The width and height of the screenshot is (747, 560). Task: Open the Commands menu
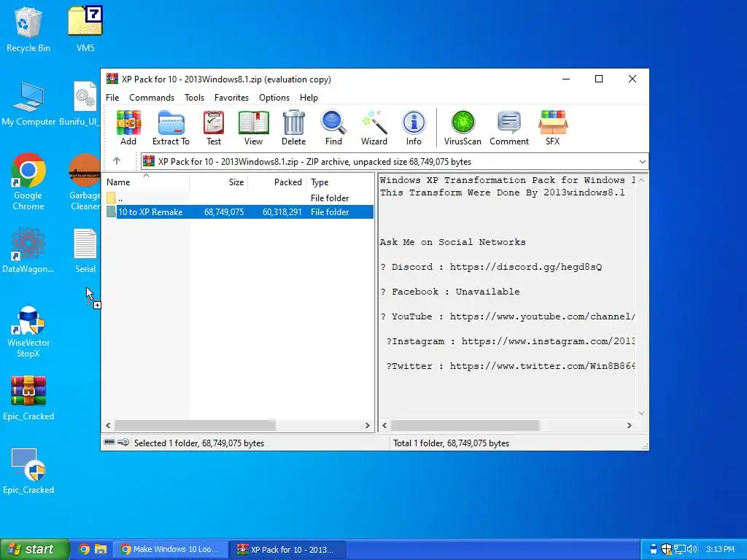pos(152,97)
